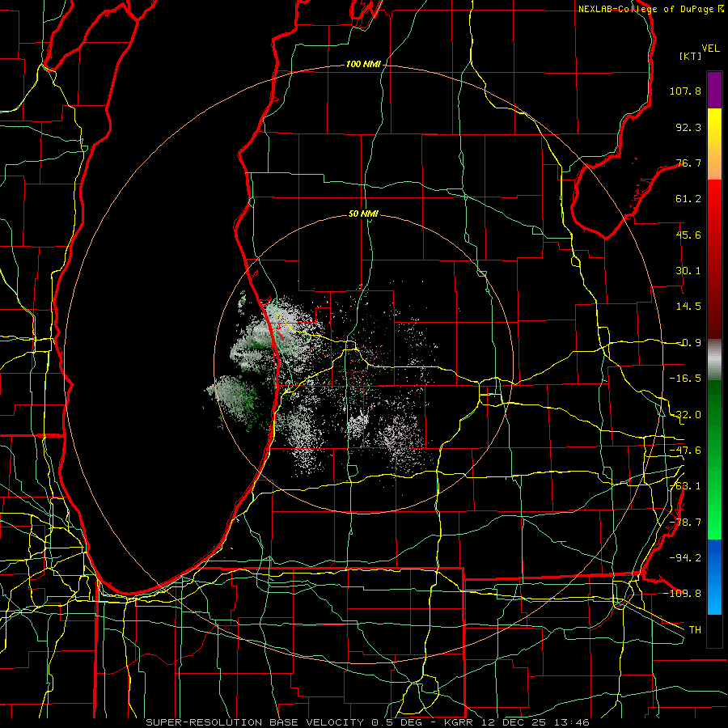Click the -94.2 legend value

(685, 557)
